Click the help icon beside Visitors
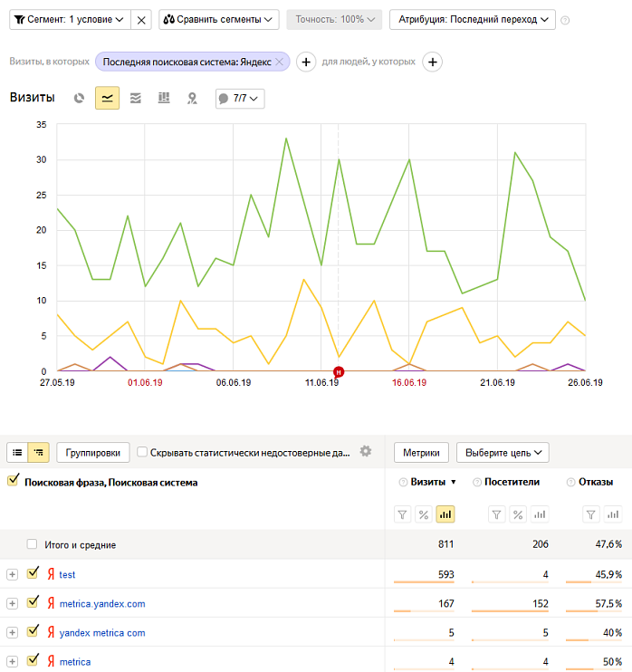Screen dimensions: 632x672 coord(477,482)
